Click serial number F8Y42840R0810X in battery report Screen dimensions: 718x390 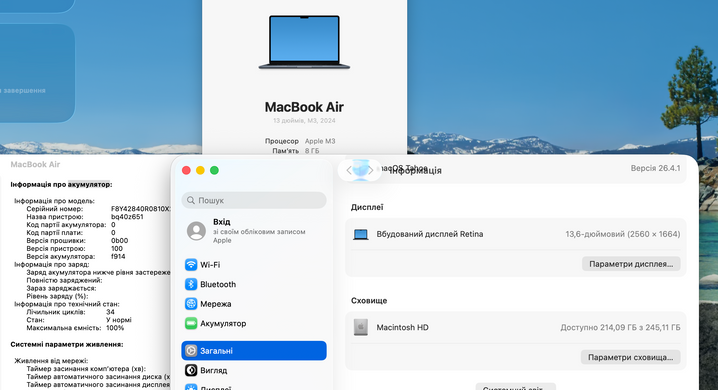pyautogui.click(x=141, y=209)
